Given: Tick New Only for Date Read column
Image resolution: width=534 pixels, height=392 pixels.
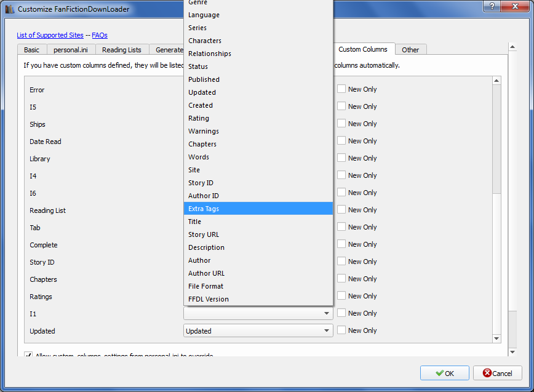Looking at the screenshot, I should click(341, 141).
